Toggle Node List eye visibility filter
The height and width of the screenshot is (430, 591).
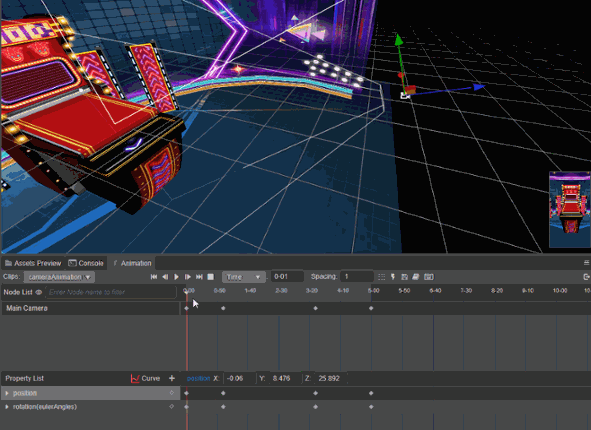(38, 292)
